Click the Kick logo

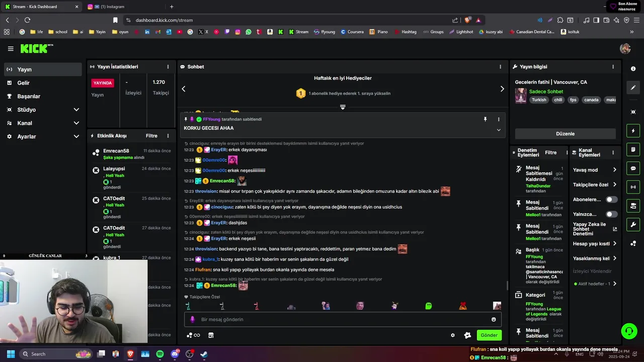pos(36,48)
